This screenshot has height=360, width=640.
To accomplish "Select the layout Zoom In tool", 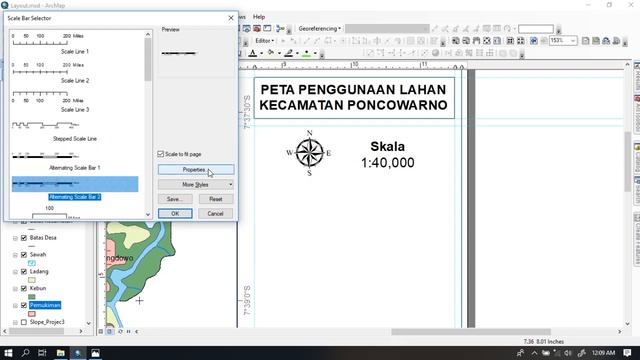I will pos(456,41).
